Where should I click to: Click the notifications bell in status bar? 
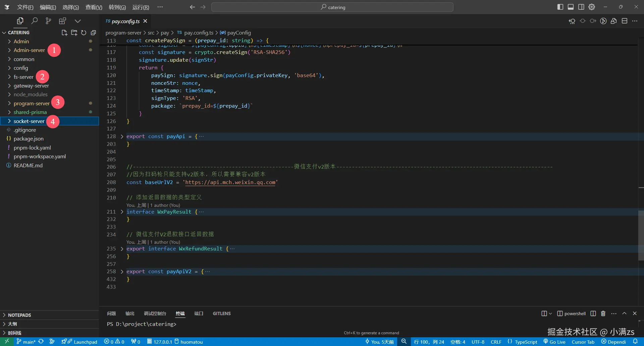tap(635, 341)
